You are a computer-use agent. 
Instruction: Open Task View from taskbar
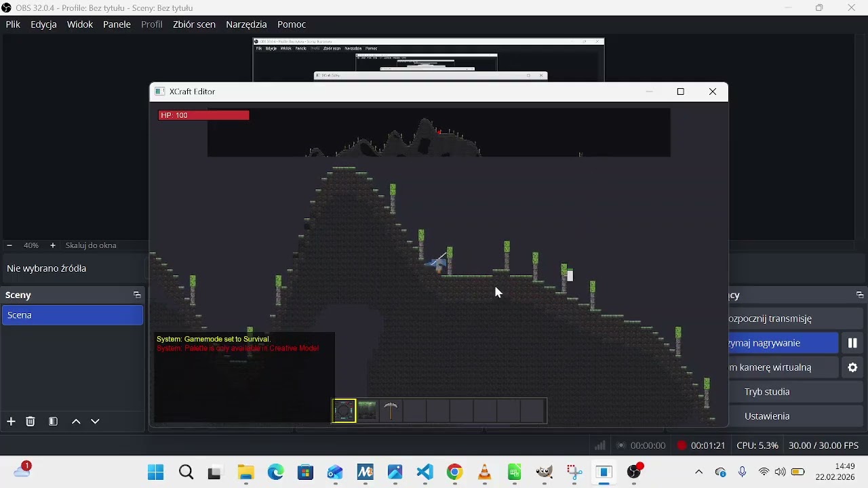[x=215, y=472]
